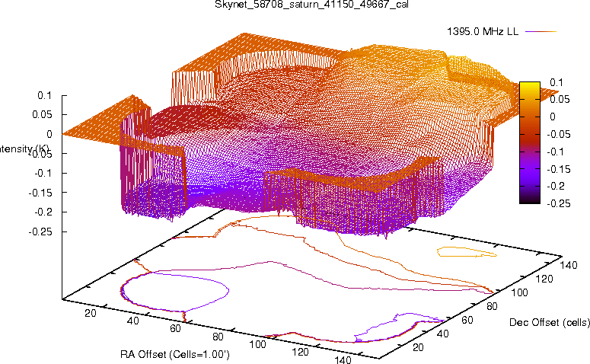
Task: Click the legend line sample beside 1395.0 MHz LL
Action: 541,32
